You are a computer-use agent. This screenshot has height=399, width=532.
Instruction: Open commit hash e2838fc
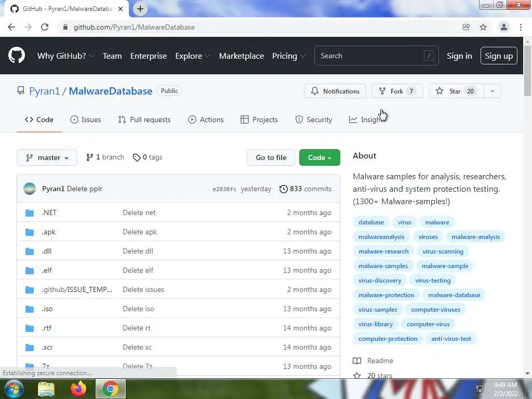click(x=224, y=189)
